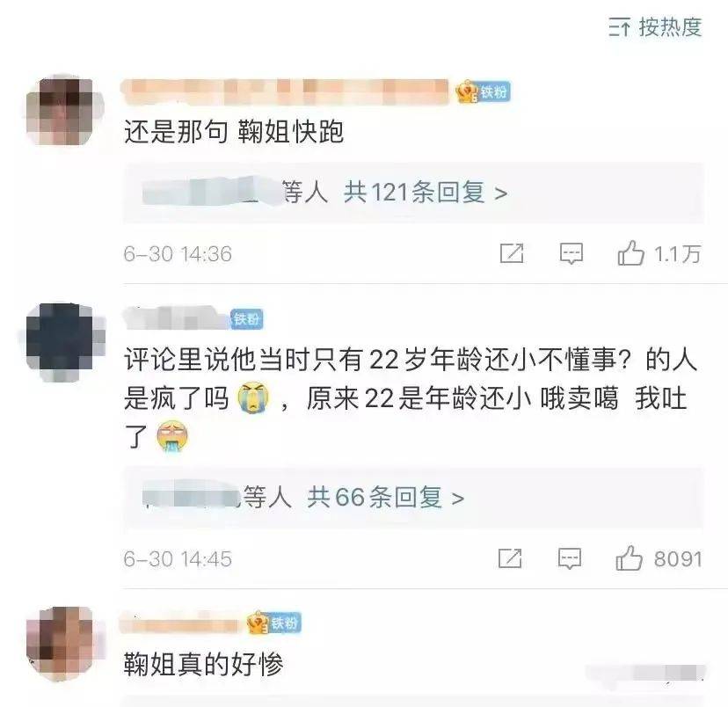
Task: Tap the crown 铁粉 badge on first comment
Action: [x=483, y=92]
